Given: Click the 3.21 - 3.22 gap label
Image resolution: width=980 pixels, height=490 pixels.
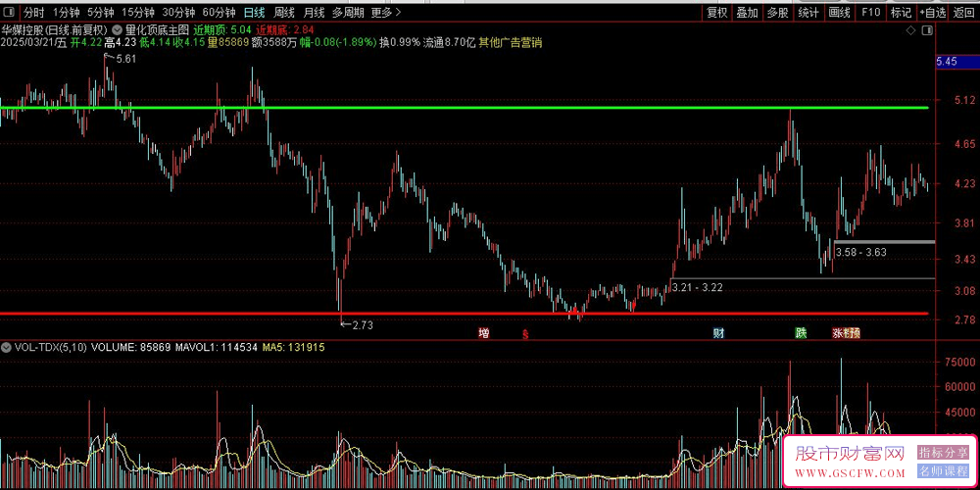Looking at the screenshot, I should click(x=697, y=287).
